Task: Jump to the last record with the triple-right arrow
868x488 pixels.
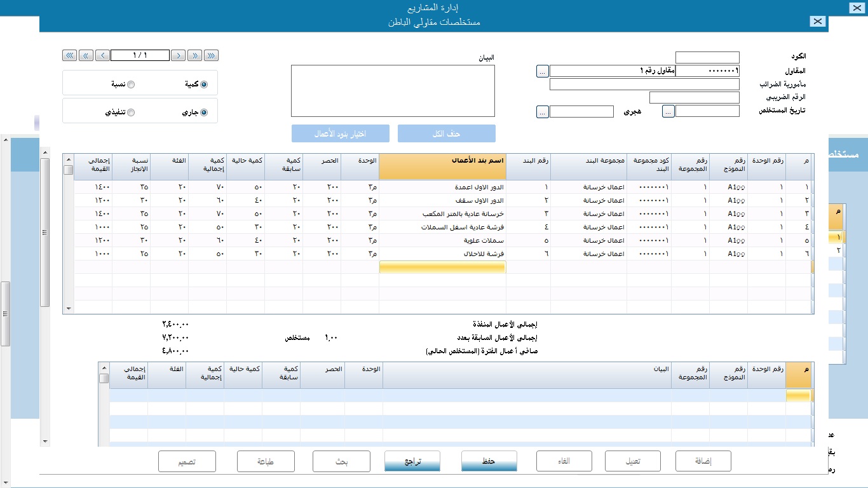Action: tap(212, 55)
